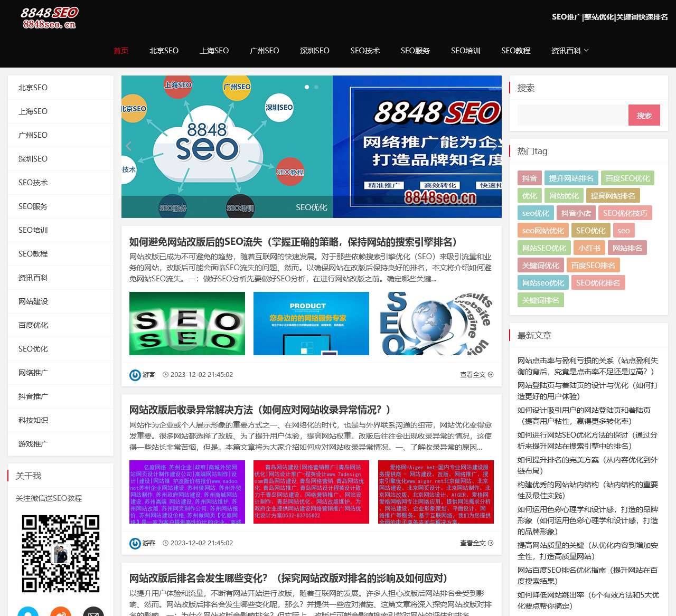Select the 关键词排名 hot tag
The image size is (676, 616).
click(x=541, y=300)
